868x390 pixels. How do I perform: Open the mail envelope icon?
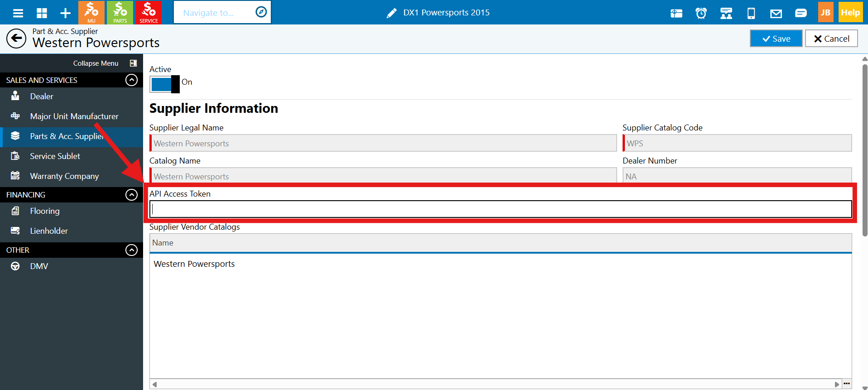(776, 14)
